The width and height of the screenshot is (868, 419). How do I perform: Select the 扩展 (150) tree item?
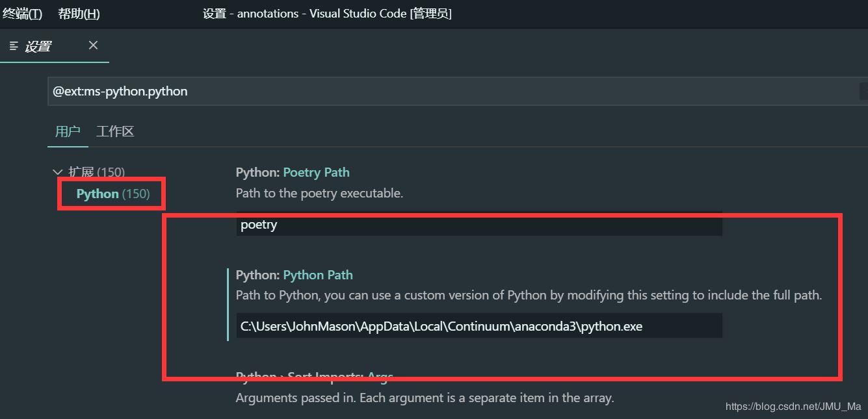pos(96,172)
